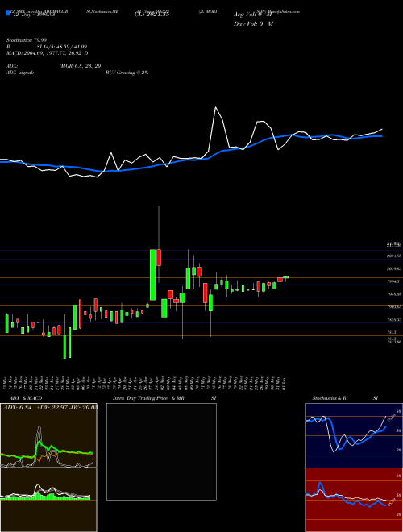Click the '01 Jun' date axis label
Screen dimensions: 403x532
coord(285,383)
